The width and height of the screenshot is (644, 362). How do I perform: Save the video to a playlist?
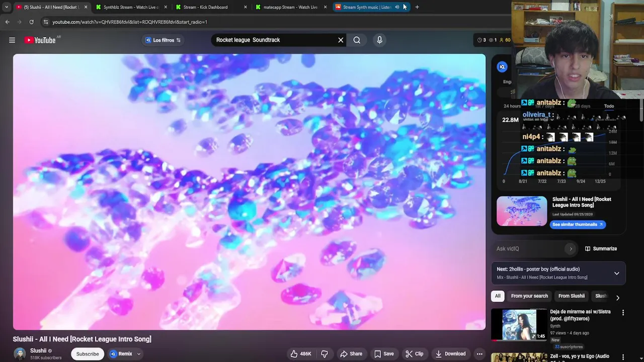(x=383, y=354)
